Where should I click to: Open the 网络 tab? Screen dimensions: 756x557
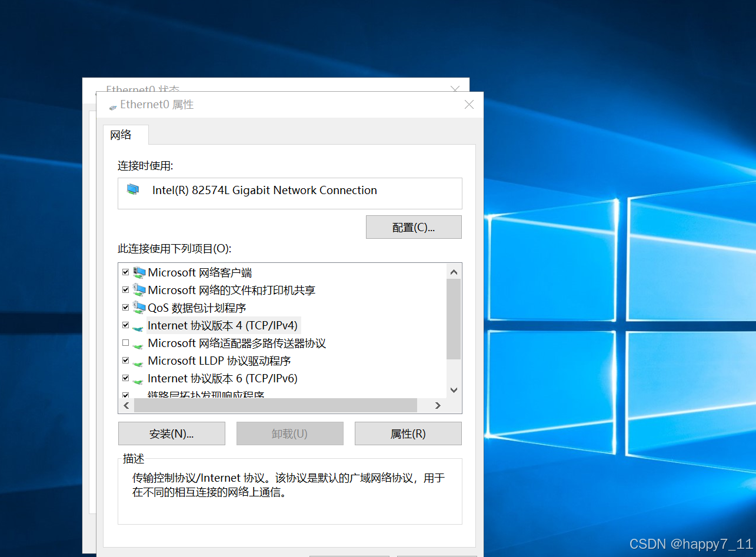[125, 135]
